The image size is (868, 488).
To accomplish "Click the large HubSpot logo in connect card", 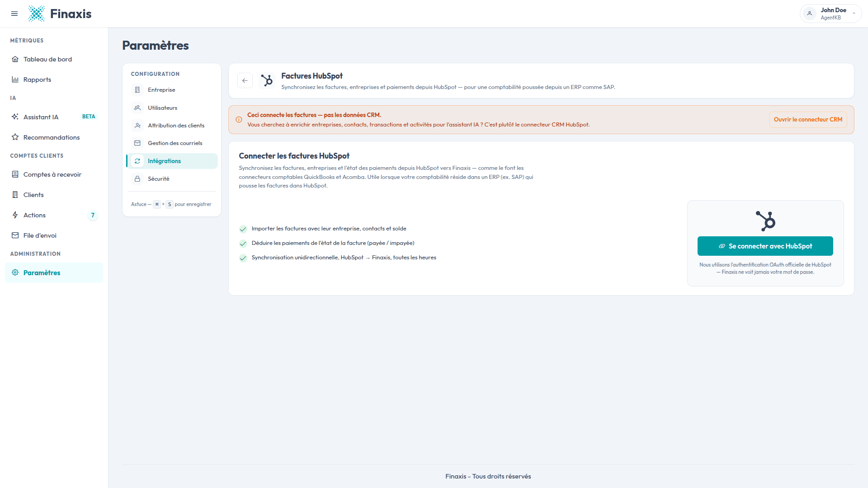I will click(x=765, y=221).
